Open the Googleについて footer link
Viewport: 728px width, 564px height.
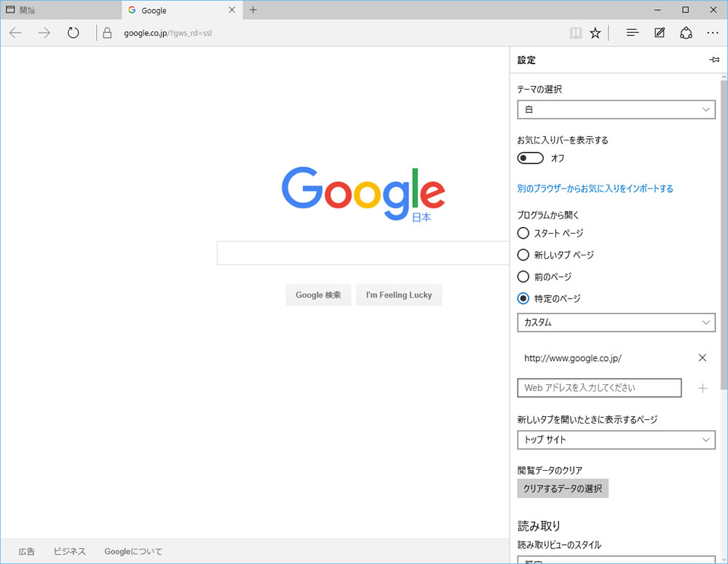click(133, 552)
